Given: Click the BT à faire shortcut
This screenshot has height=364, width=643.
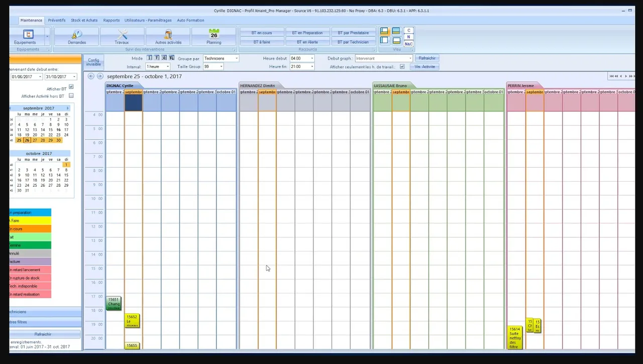Looking at the screenshot, I should tap(261, 42).
